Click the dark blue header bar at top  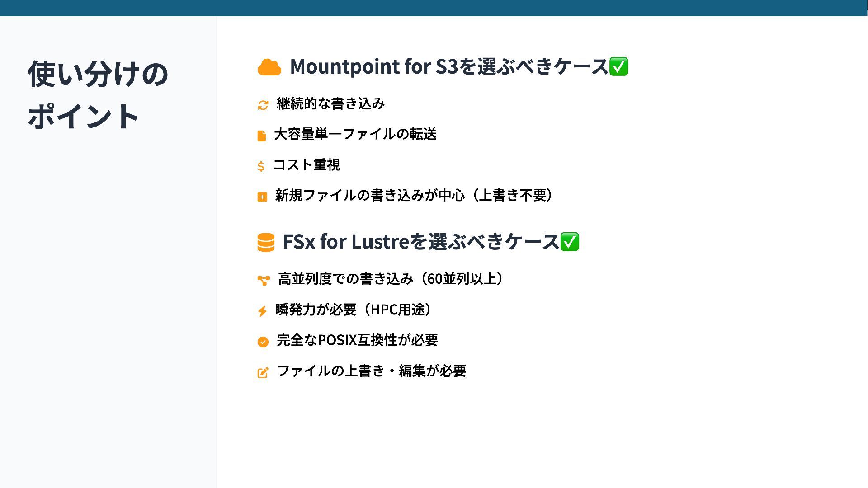pyautogui.click(x=434, y=8)
